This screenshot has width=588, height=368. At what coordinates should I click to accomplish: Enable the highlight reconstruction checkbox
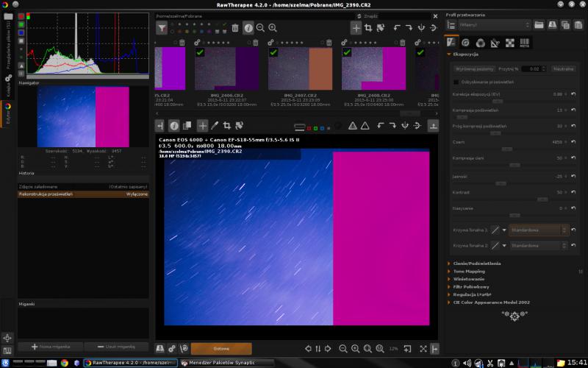tap(456, 82)
